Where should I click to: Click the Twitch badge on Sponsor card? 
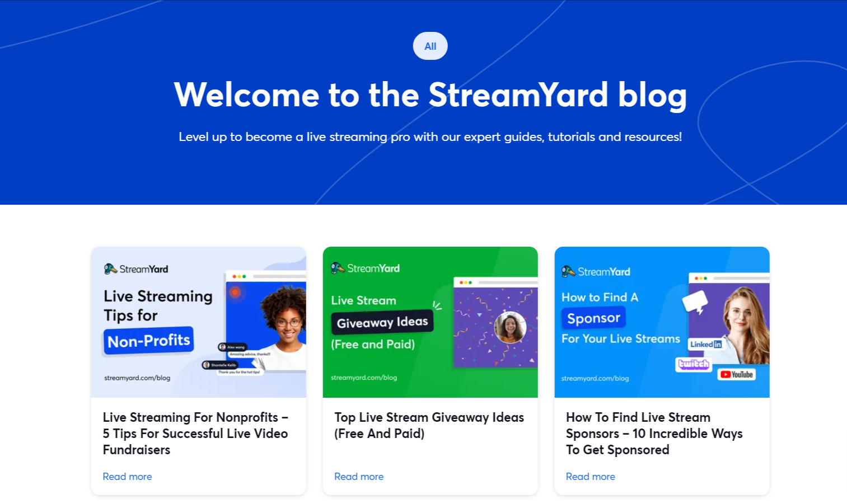point(694,364)
